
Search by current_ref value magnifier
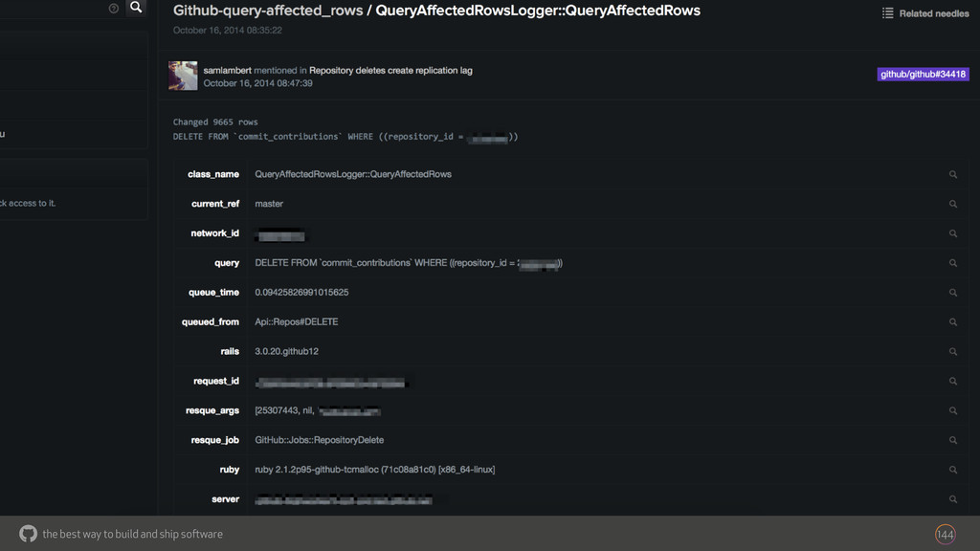coord(952,204)
